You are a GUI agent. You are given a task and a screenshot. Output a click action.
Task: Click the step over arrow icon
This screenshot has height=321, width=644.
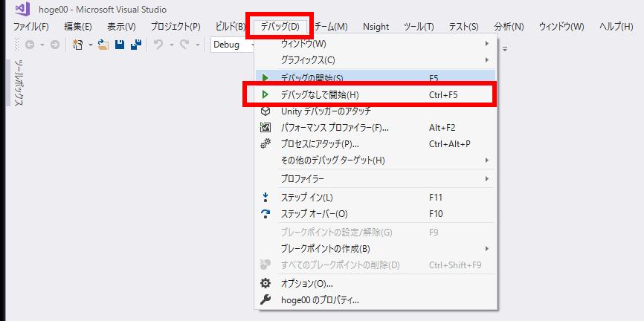pos(265,214)
